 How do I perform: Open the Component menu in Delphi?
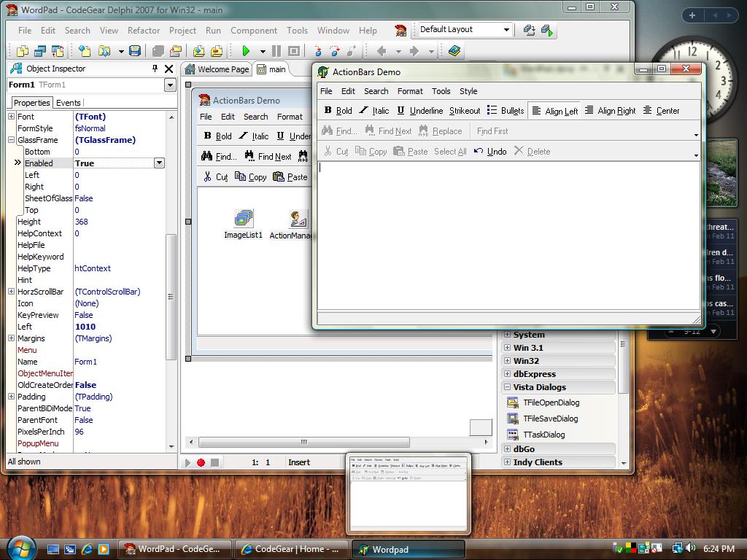pos(253,31)
